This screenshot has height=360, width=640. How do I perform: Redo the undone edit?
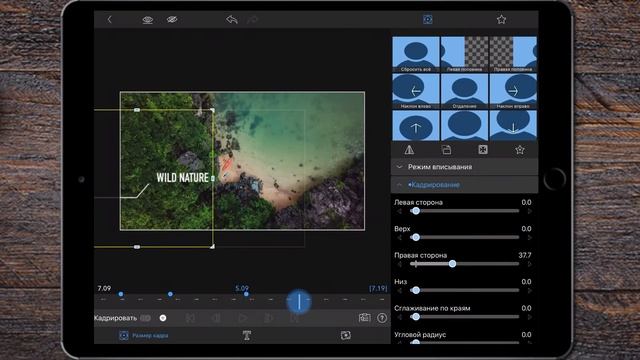point(253,19)
